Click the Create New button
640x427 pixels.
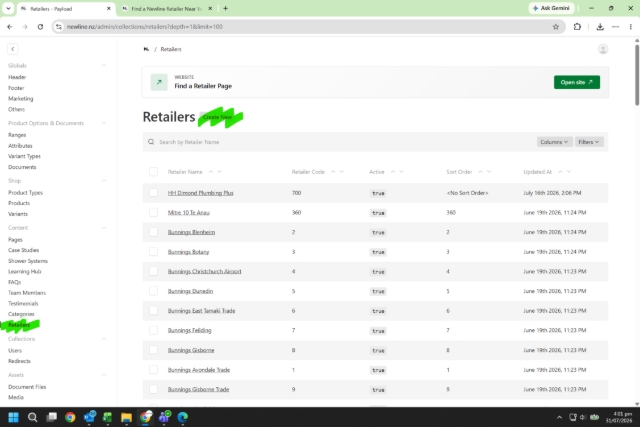pyautogui.click(x=218, y=117)
